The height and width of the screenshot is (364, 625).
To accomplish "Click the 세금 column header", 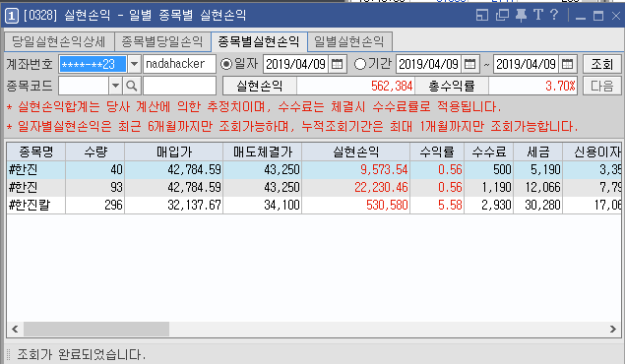I will (538, 152).
